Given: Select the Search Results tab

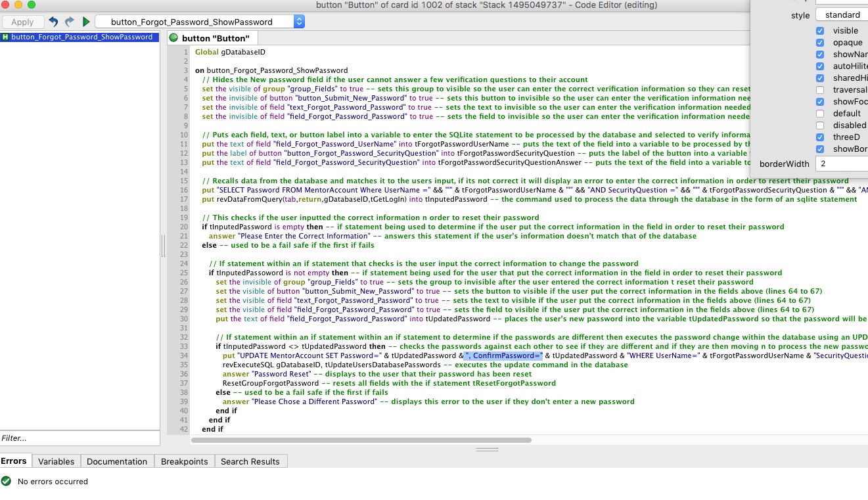Looking at the screenshot, I should pos(250,461).
